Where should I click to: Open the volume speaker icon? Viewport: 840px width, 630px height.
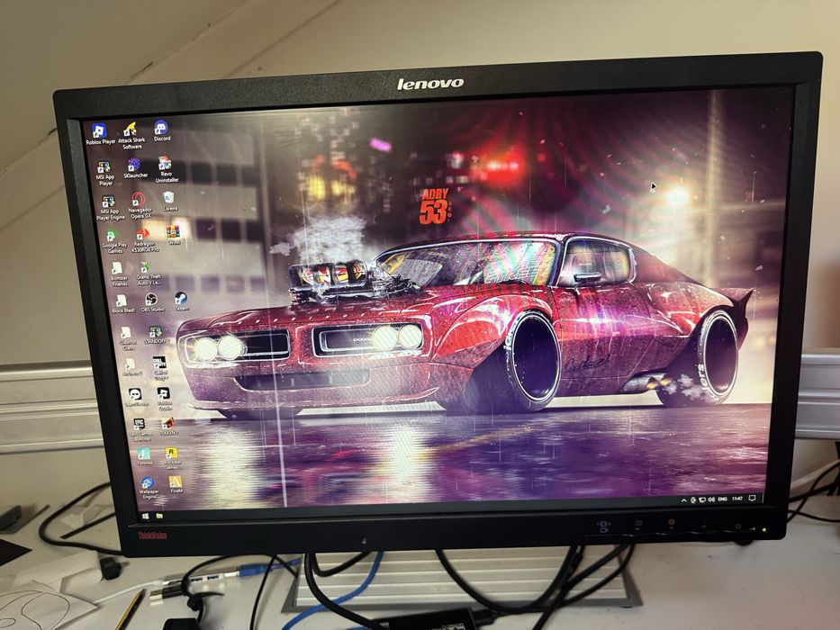click(x=711, y=499)
